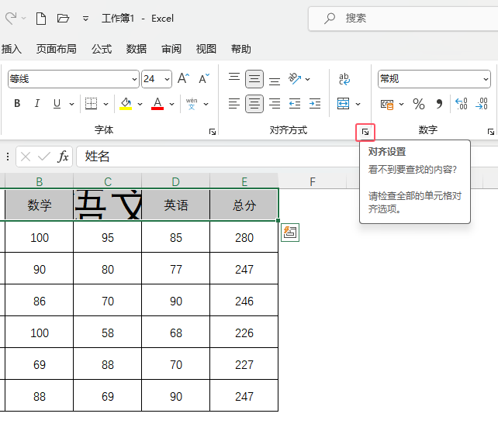Expand the phonetic guide dropdown arrow
This screenshot has height=448, width=498.
click(x=206, y=104)
